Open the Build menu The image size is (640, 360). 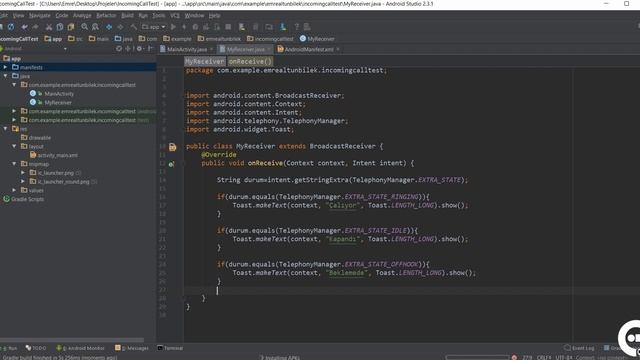(127, 16)
